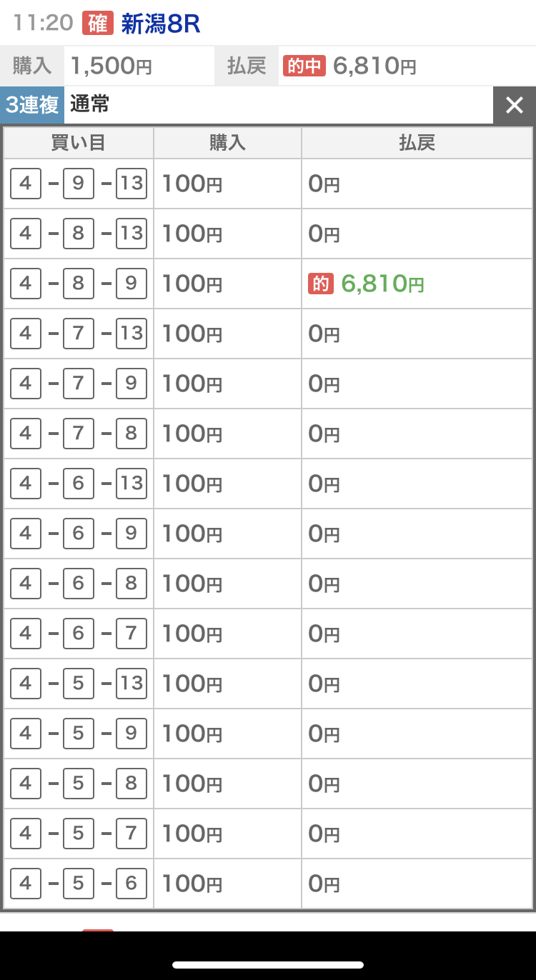
Task: Tap the red 的中 badge beside payout
Action: click(305, 66)
